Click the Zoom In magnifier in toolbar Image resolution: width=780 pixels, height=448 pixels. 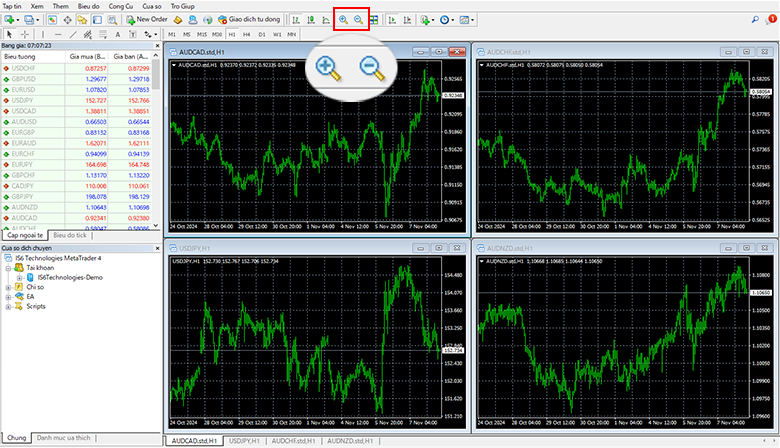[x=343, y=20]
